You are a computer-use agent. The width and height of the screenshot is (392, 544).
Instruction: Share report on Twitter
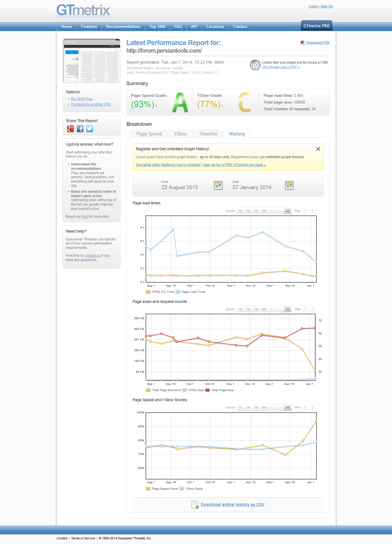90,129
